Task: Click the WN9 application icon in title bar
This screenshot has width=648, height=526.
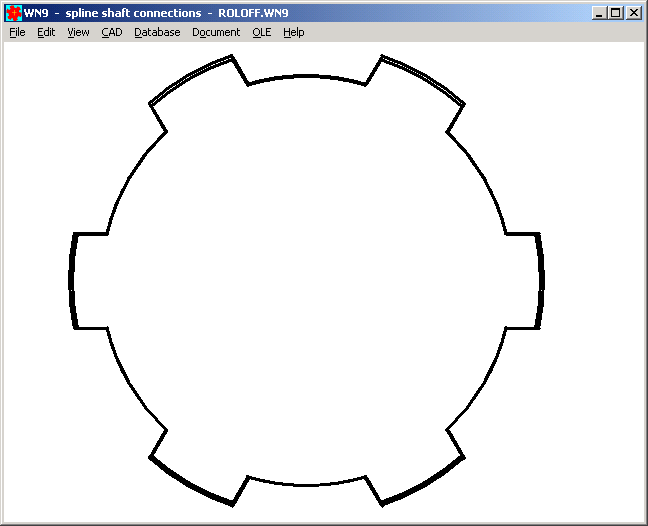Action: 14,13
